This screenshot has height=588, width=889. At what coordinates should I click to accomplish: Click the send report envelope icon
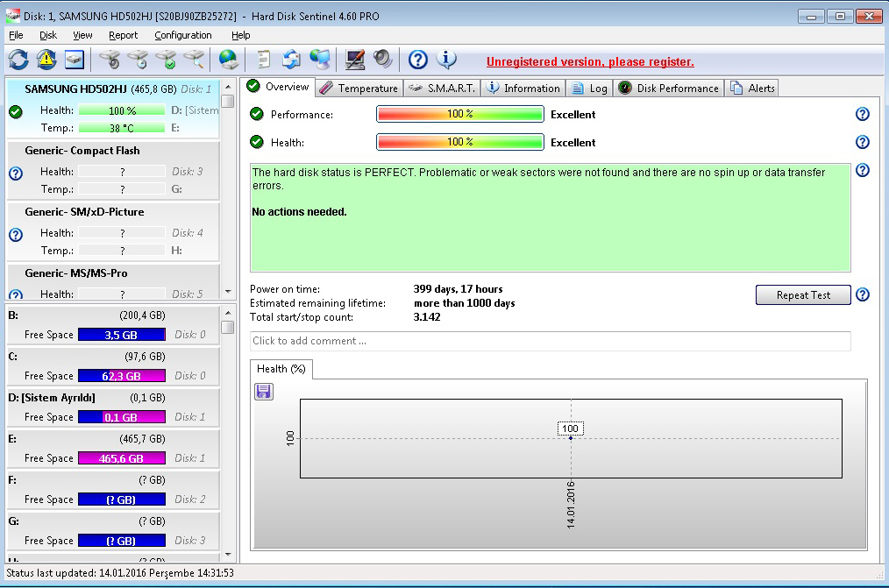coord(291,60)
